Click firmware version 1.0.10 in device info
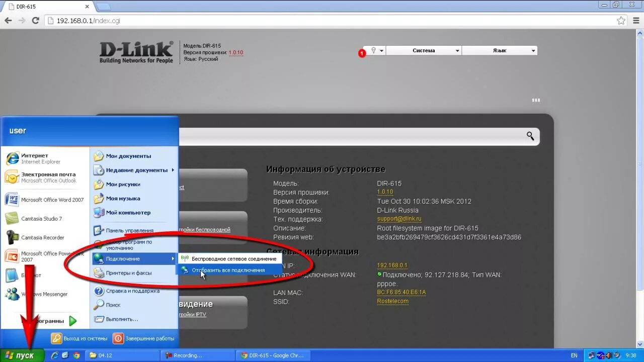The width and height of the screenshot is (644, 362). click(x=385, y=192)
